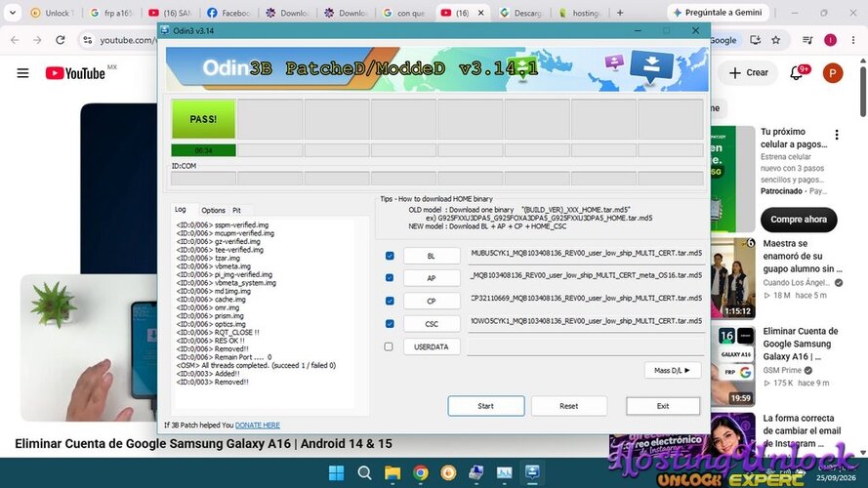Go forward in Chrome browser
Image resolution: width=868 pixels, height=488 pixels.
[37, 40]
